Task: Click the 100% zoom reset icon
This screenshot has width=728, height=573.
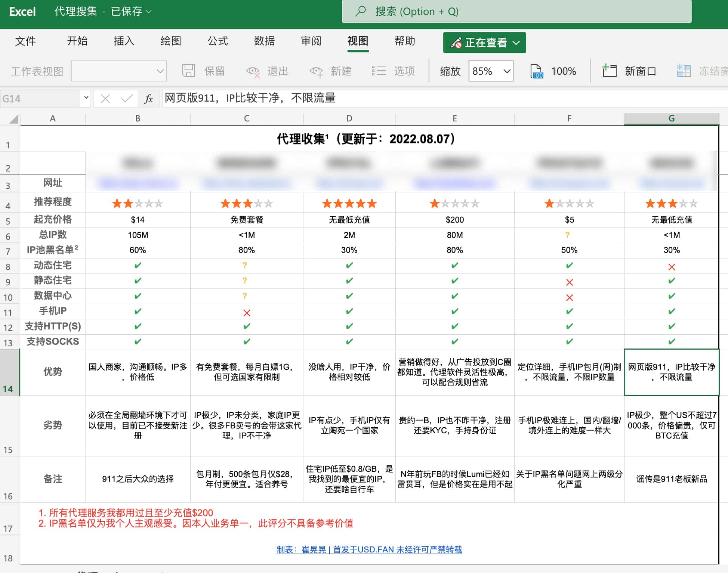Action: tap(537, 71)
